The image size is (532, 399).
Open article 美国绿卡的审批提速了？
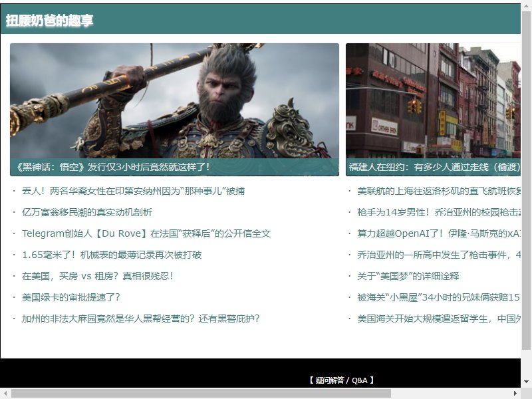point(71,297)
